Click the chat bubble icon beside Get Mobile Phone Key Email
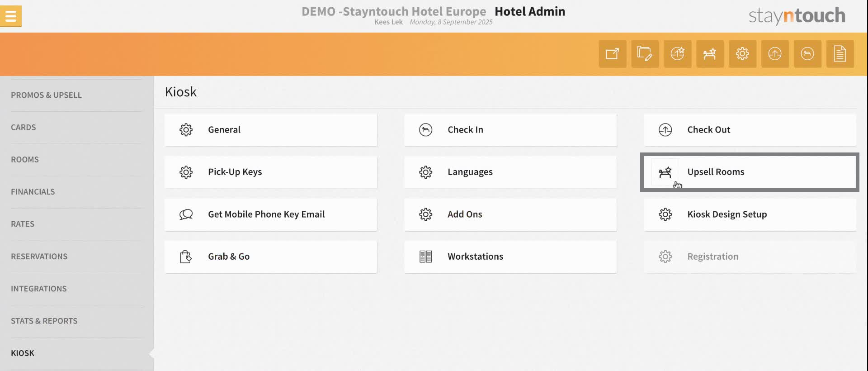This screenshot has height=371, width=868. 186,214
